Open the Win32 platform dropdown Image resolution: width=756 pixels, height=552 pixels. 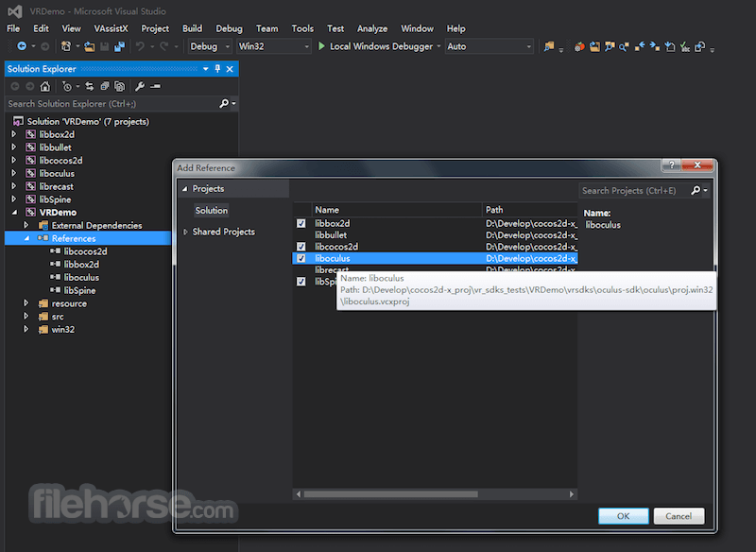[x=273, y=46]
